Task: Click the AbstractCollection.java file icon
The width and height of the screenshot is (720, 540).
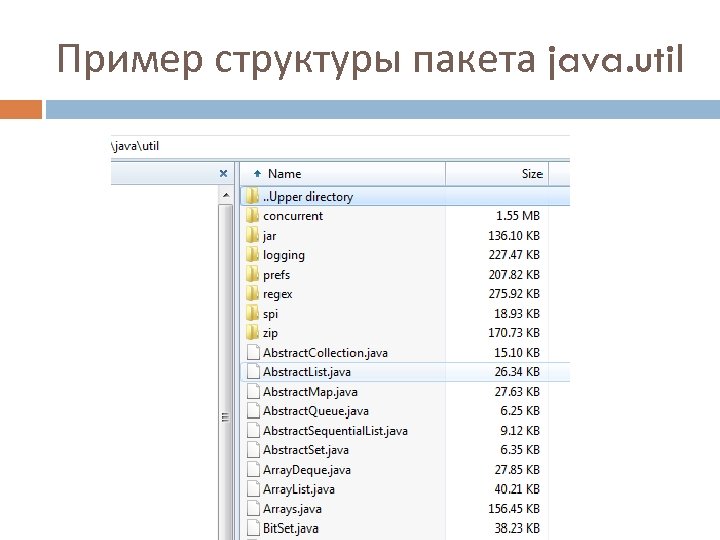Action: point(253,353)
